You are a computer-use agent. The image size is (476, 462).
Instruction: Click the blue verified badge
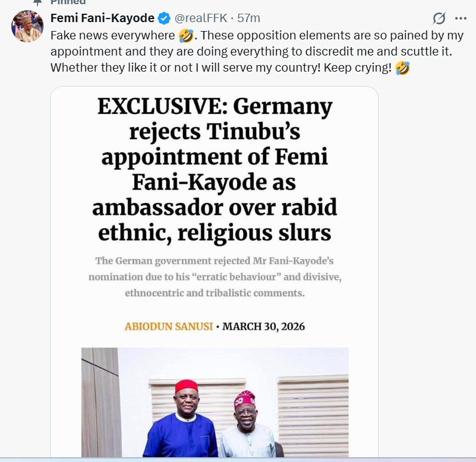pos(164,18)
